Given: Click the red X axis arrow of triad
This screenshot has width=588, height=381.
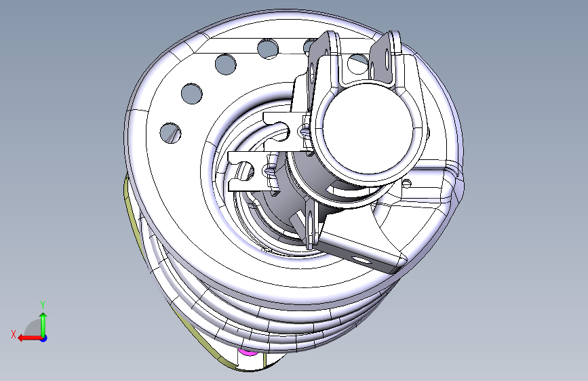Looking at the screenshot, I should click(30, 338).
